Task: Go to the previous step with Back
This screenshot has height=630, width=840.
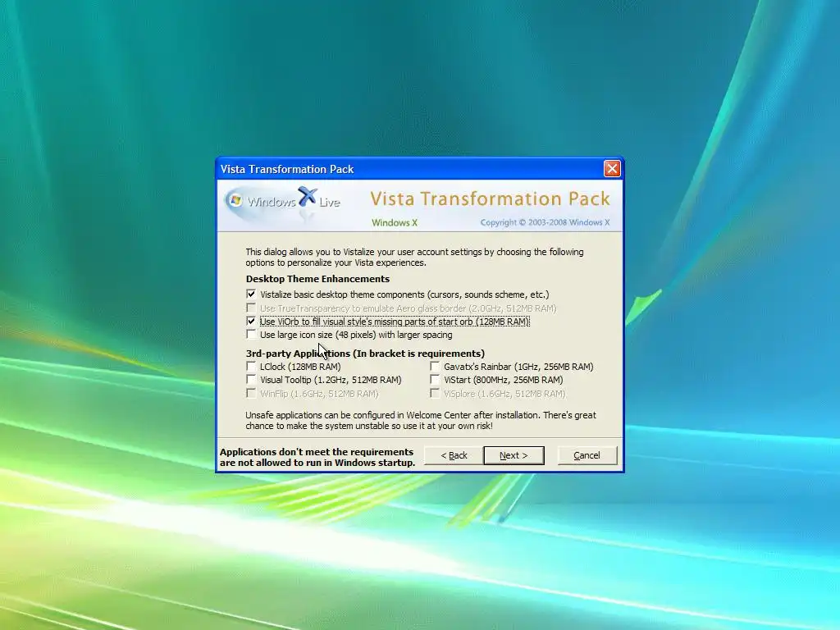Action: pos(454,455)
